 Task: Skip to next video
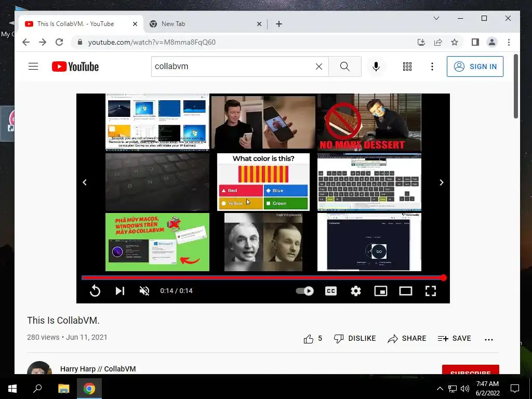pos(120,291)
